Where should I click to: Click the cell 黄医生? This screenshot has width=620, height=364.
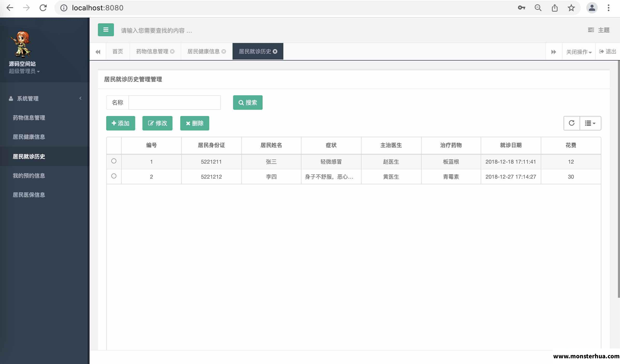[x=391, y=177]
